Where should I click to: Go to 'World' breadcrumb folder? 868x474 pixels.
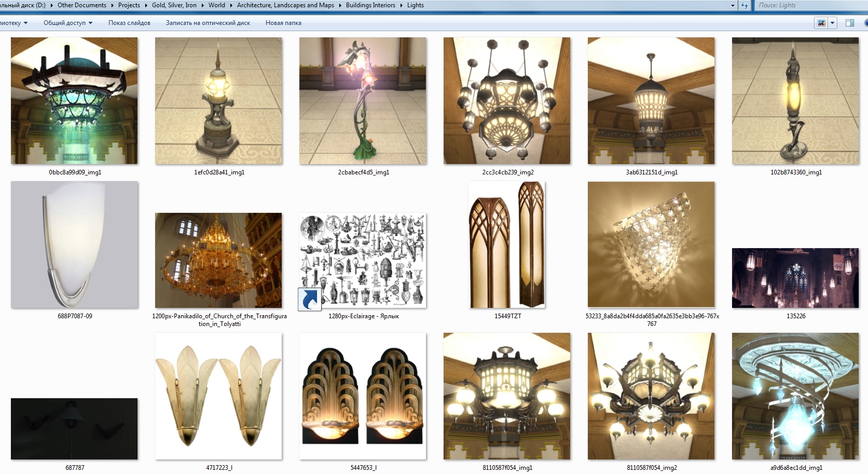217,5
